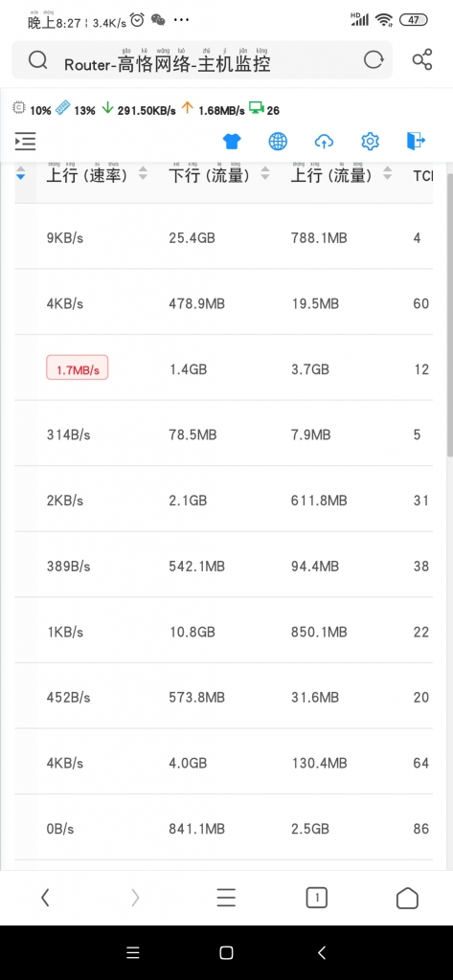The width and height of the screenshot is (453, 980).
Task: Open the settings gear icon
Action: (370, 142)
